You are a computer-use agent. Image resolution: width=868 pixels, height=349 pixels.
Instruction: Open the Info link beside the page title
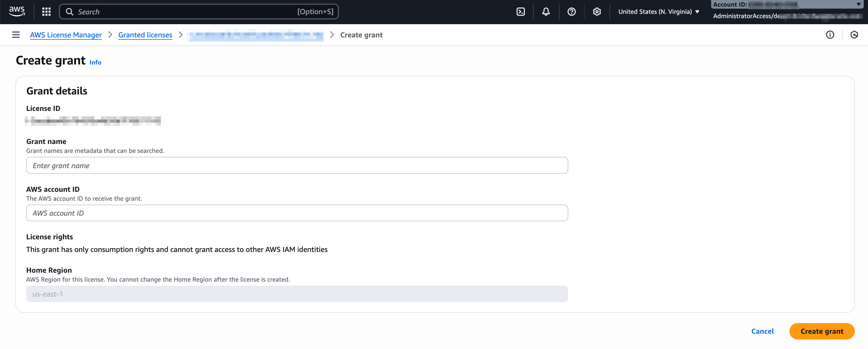(x=95, y=62)
